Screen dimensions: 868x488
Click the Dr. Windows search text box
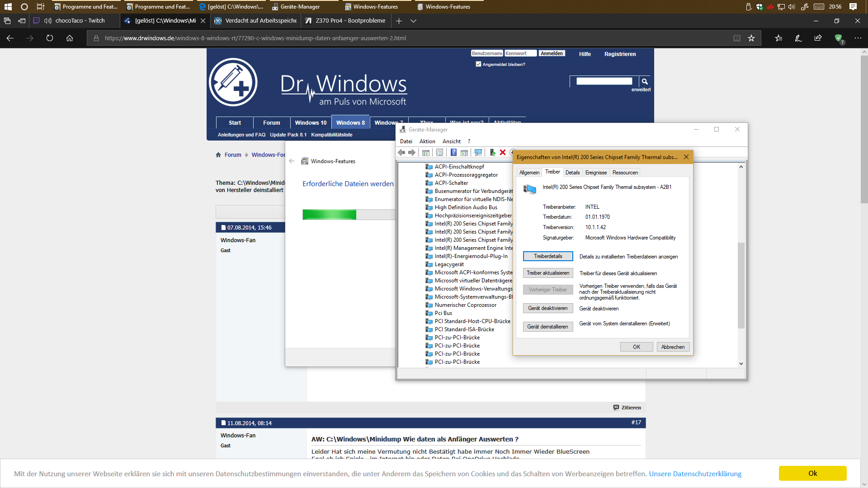point(604,81)
